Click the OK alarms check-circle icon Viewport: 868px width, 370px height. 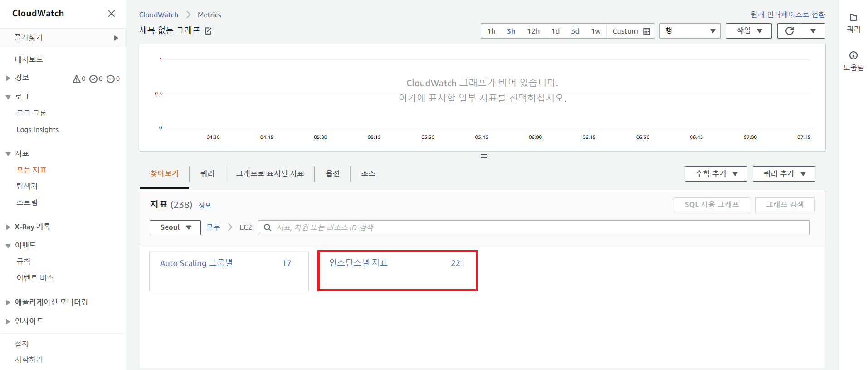pyautogui.click(x=93, y=79)
